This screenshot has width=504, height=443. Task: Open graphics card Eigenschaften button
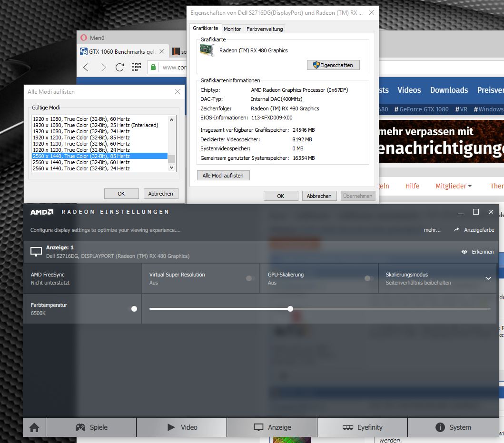point(333,65)
